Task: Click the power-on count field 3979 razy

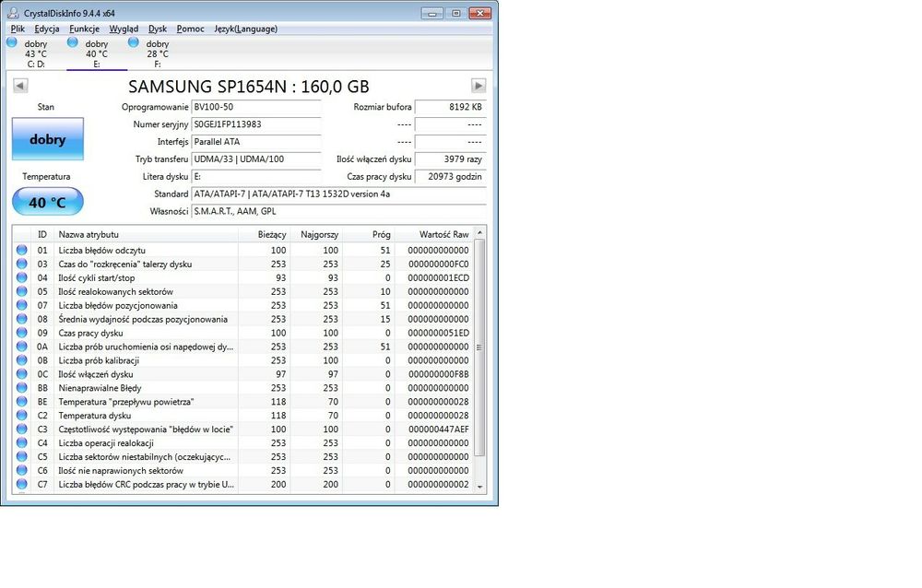Action: (451, 159)
